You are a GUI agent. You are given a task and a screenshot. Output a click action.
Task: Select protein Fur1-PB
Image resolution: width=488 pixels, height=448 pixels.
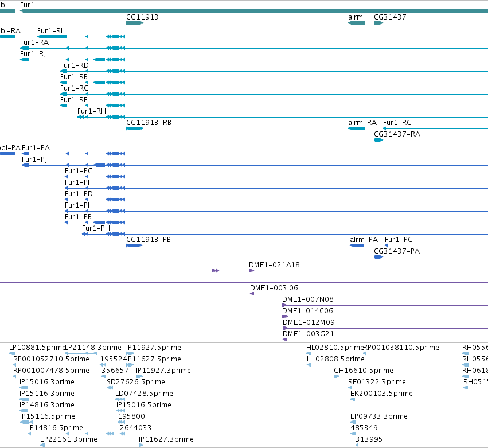[x=276, y=223]
